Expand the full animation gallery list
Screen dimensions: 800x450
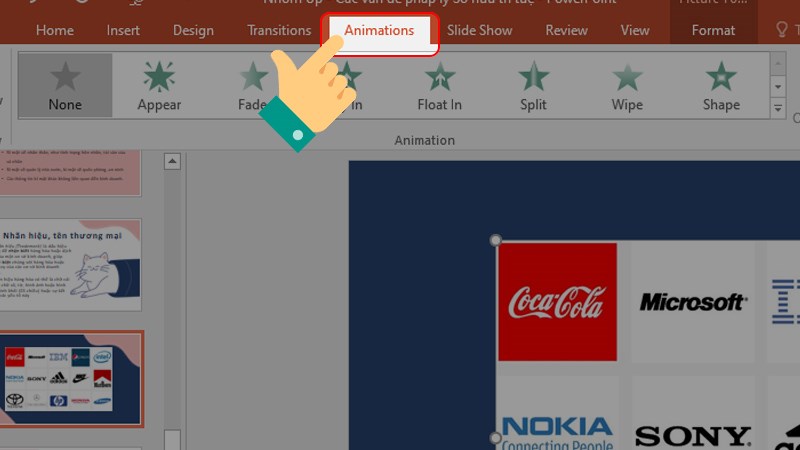[778, 108]
